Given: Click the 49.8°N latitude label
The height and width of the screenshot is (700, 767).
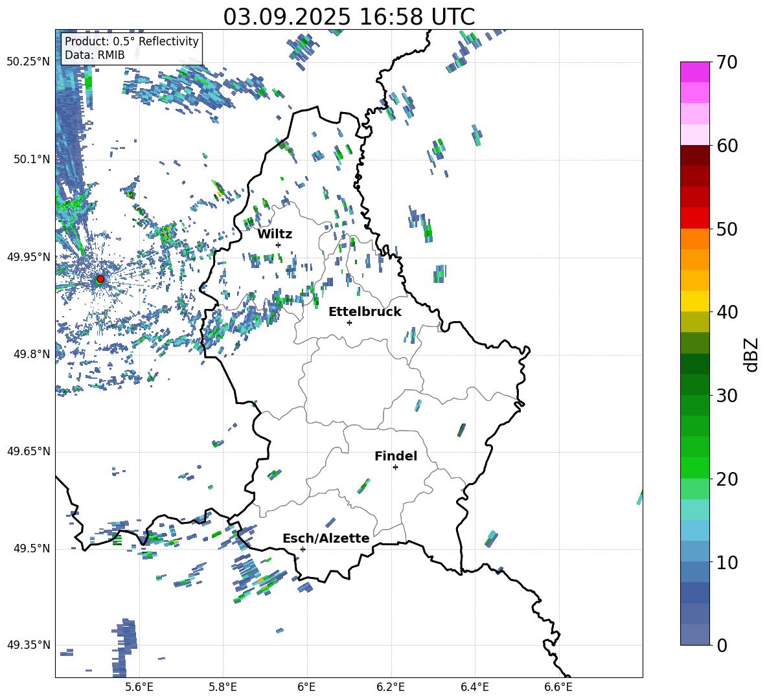Looking at the screenshot, I should click(32, 354).
